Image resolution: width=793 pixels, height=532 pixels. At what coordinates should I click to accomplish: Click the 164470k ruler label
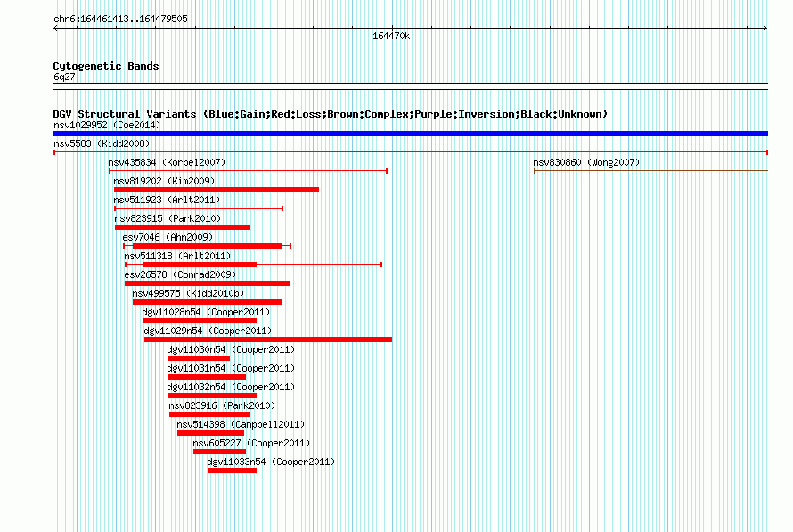click(x=391, y=36)
